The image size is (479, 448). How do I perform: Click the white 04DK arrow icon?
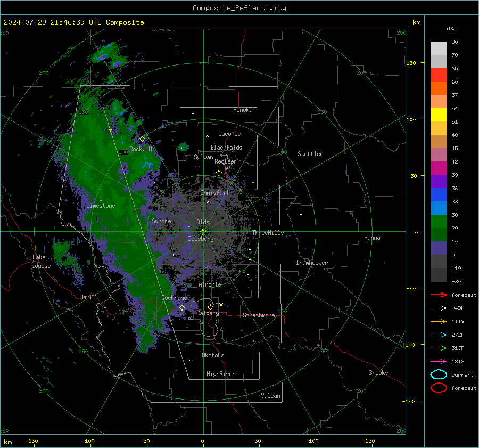click(x=439, y=308)
